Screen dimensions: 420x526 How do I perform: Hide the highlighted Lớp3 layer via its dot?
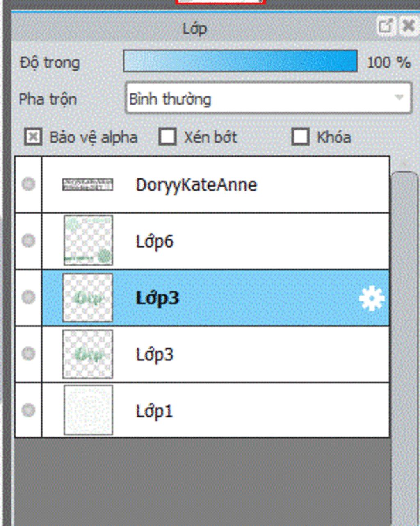tap(28, 296)
